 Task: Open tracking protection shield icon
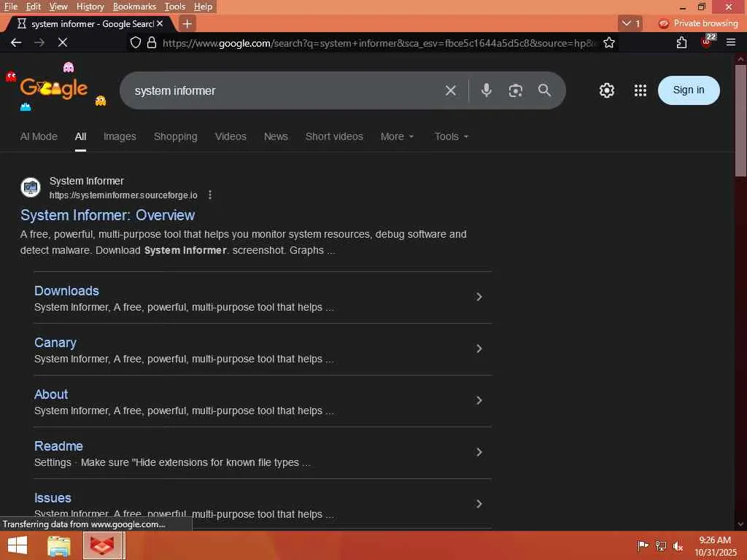[x=135, y=43]
